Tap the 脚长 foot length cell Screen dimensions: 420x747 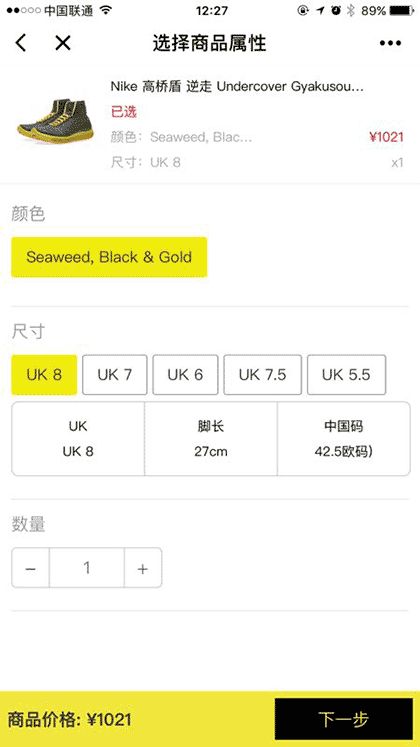point(211,439)
